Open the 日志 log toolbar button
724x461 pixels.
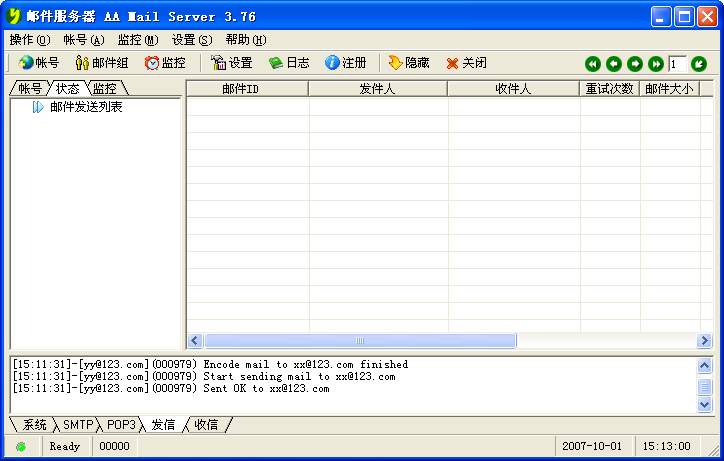coord(289,63)
